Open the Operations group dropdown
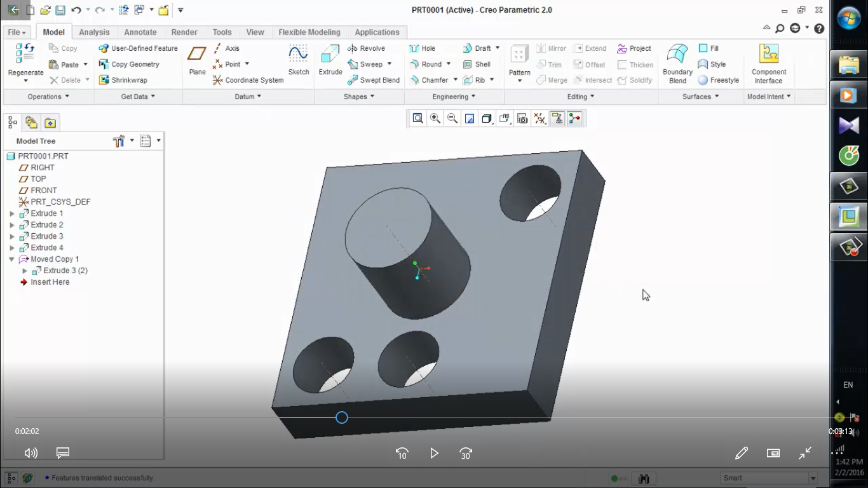Viewport: 868px width, 488px height. click(x=48, y=97)
